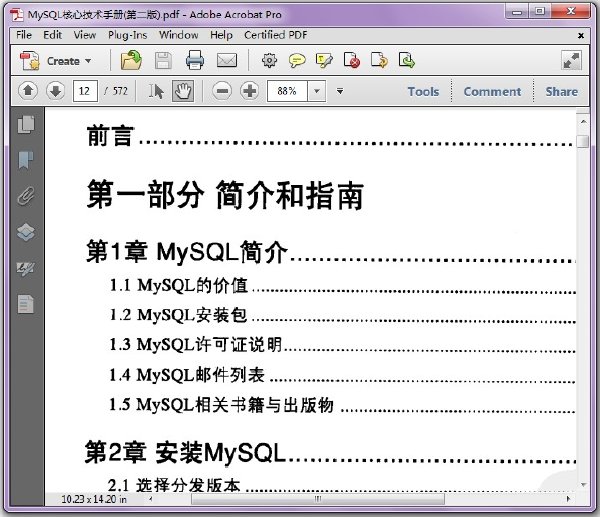Screen dimensions: 600x517
Task: Open the Attachments paperclip panel
Action: [x=26, y=196]
